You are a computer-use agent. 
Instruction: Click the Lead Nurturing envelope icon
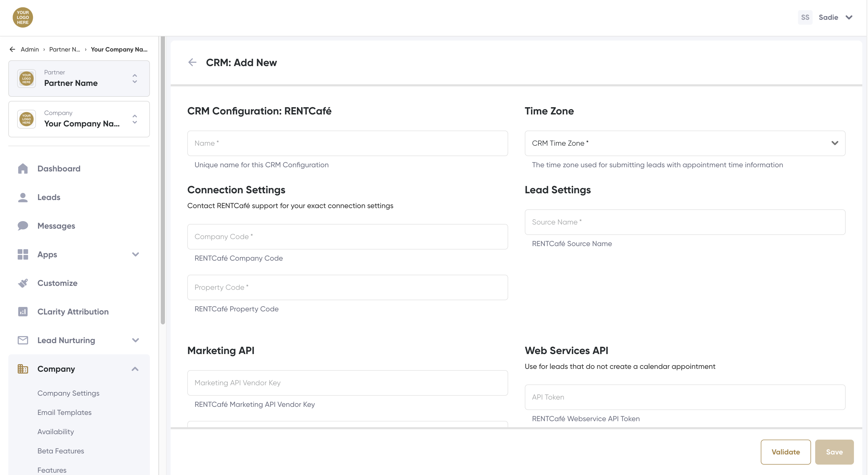coord(23,340)
